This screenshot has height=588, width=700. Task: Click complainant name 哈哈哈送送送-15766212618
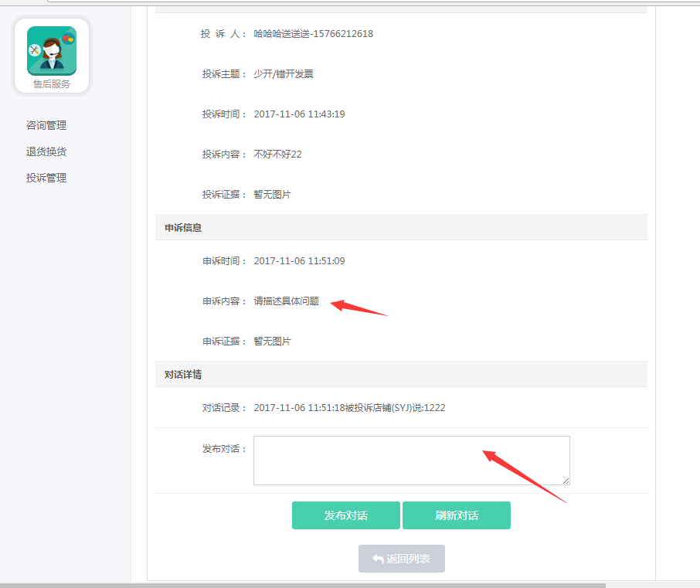coord(313,34)
